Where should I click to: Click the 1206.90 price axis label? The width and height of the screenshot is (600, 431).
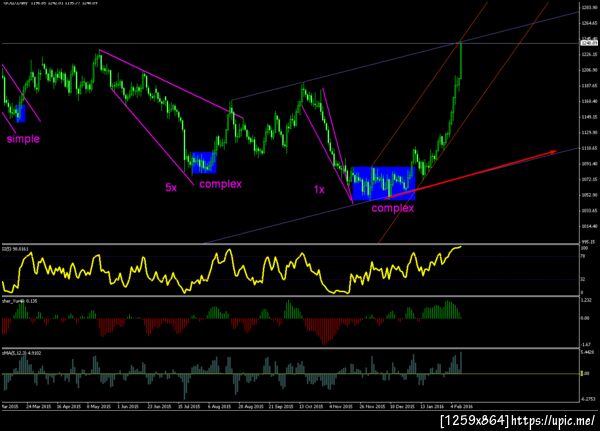pyautogui.click(x=589, y=70)
